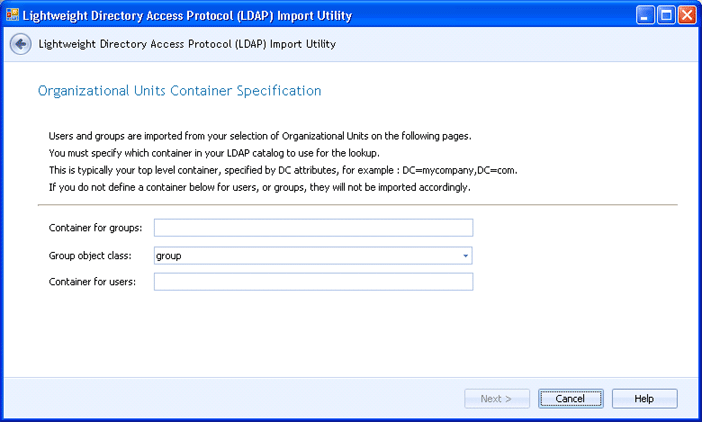Click the line mentioning DC=mycompany,DC=com
702x422 pixels.
tap(283, 171)
